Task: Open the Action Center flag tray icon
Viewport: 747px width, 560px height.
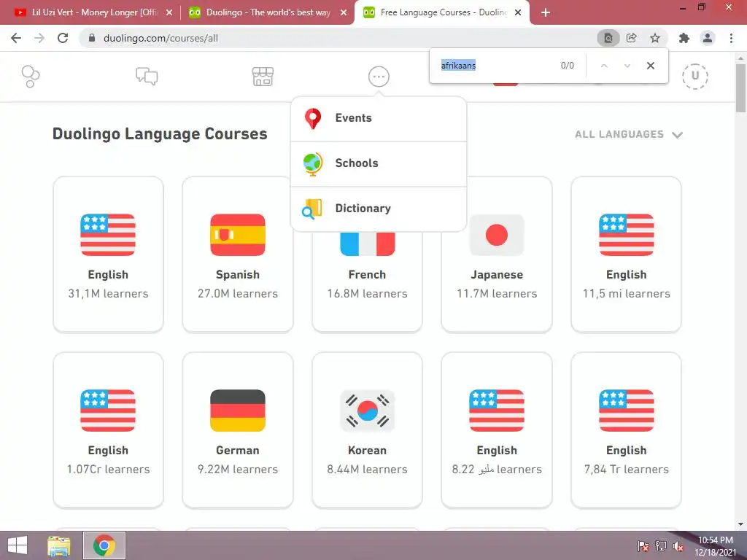Action: click(x=643, y=546)
